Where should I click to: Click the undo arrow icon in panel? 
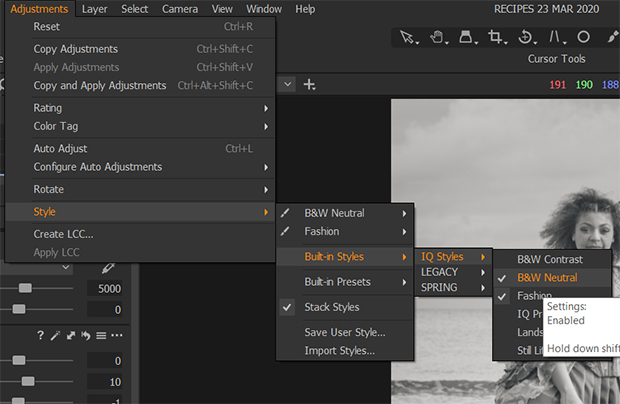[85, 336]
